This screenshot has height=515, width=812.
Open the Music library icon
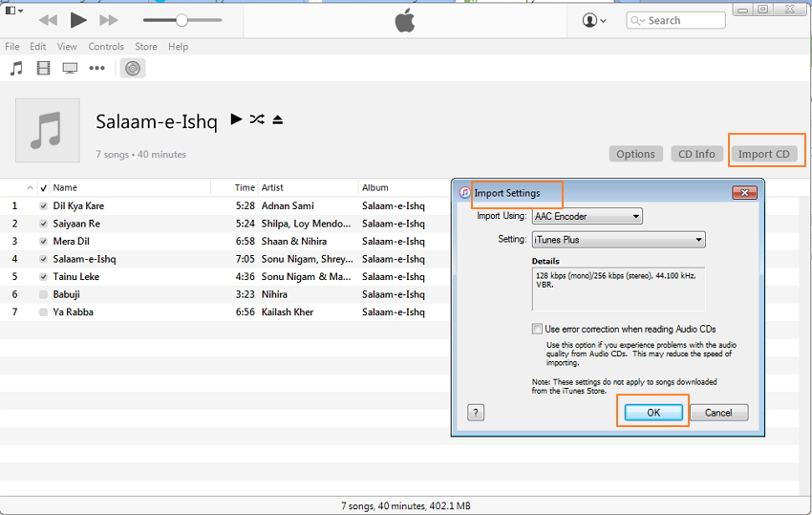tap(16, 68)
